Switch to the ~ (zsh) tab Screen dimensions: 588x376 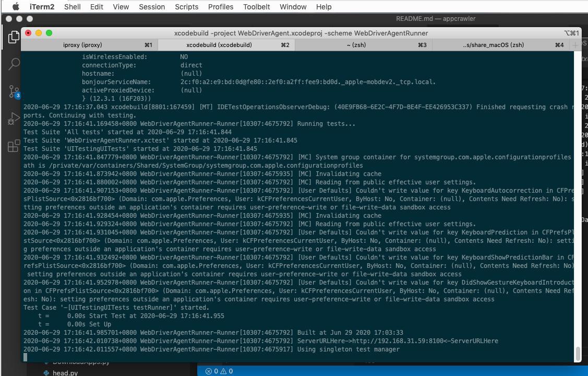pos(363,45)
